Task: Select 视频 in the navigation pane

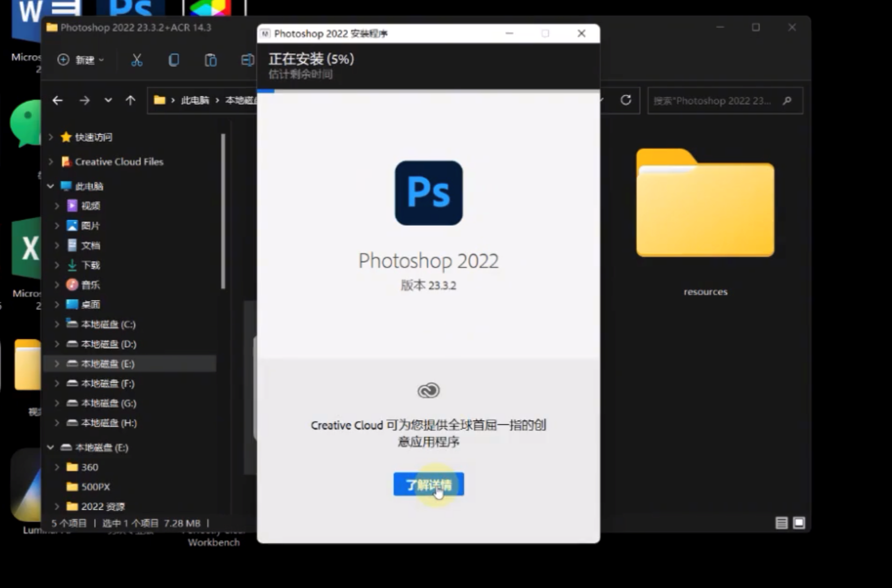Action: 91,206
